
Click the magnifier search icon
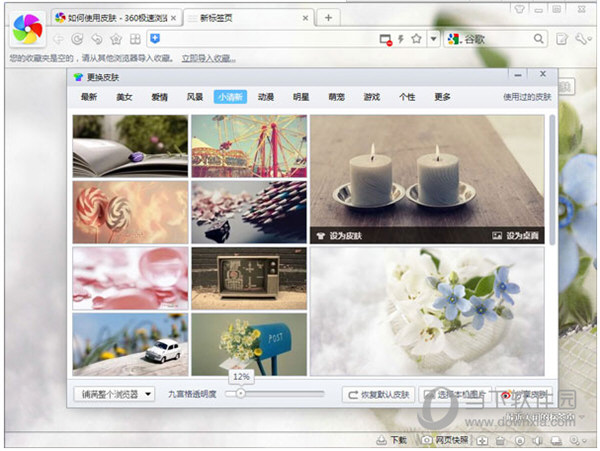click(539, 39)
